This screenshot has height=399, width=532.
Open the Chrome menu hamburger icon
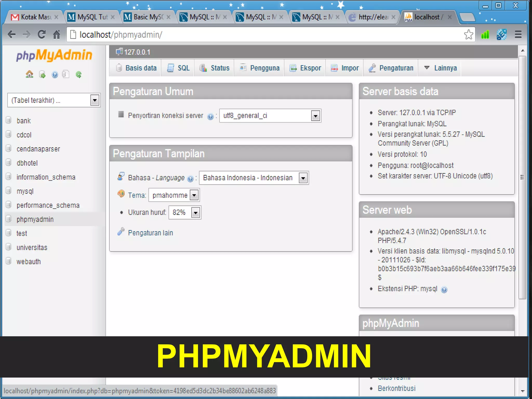[518, 35]
